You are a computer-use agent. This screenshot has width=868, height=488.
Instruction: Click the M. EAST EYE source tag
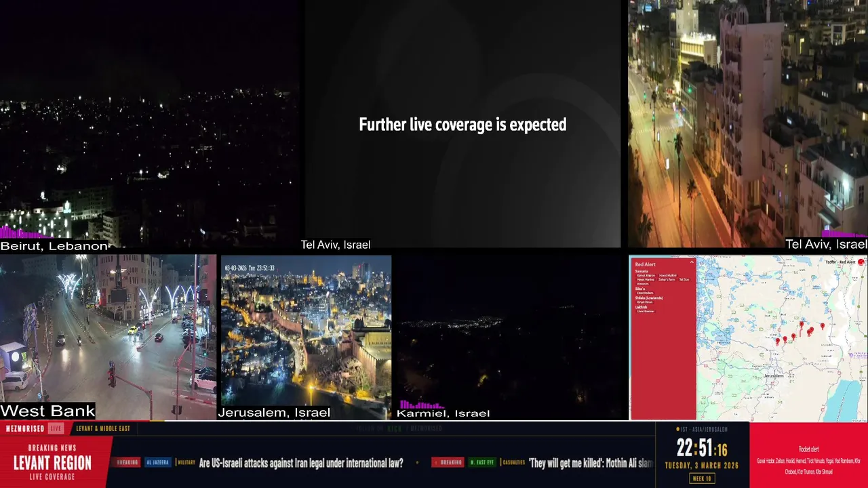(x=482, y=462)
